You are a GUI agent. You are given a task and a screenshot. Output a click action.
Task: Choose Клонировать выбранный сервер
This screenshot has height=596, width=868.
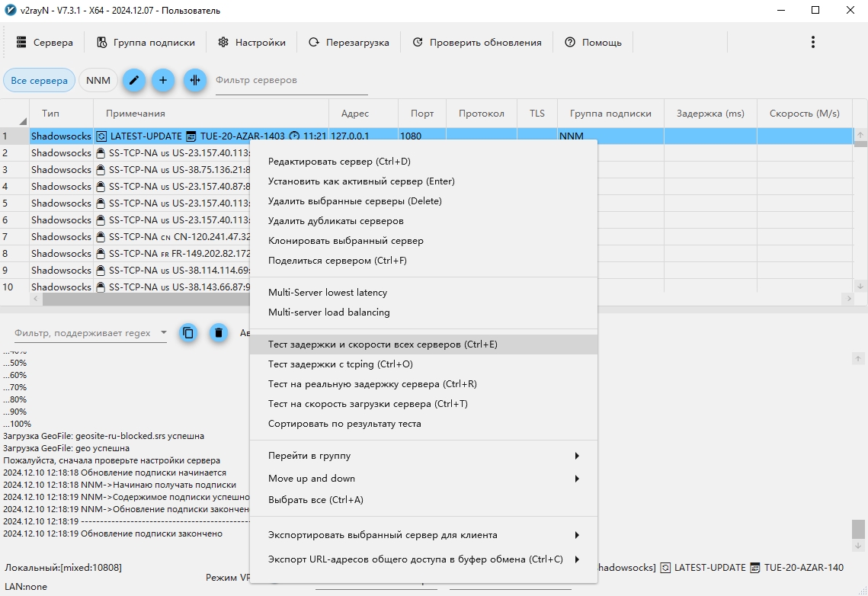tap(424, 242)
